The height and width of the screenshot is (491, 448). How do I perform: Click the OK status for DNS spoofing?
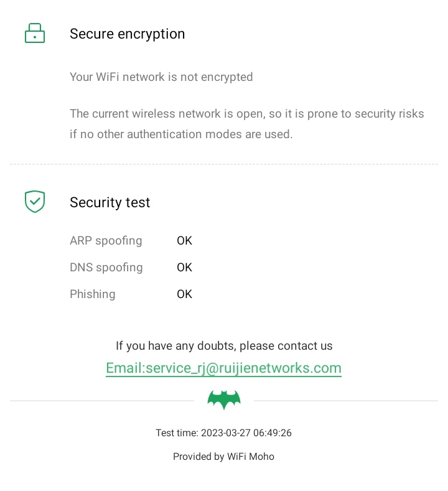coord(184,267)
